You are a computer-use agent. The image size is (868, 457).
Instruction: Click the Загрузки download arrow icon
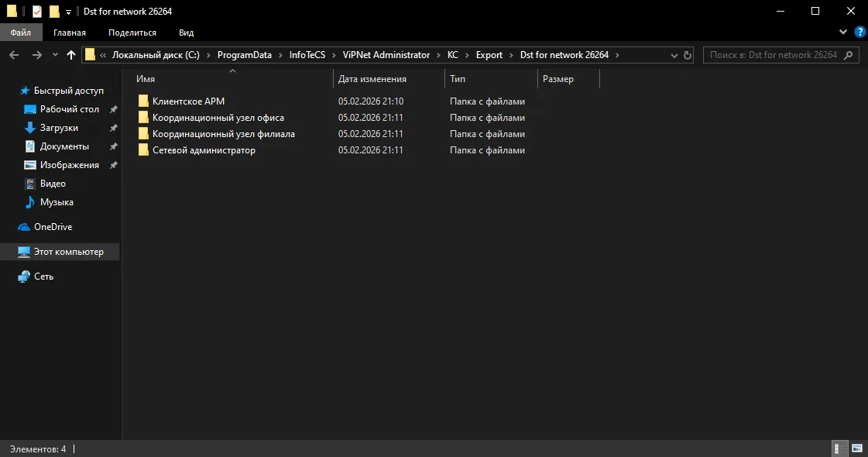click(30, 127)
